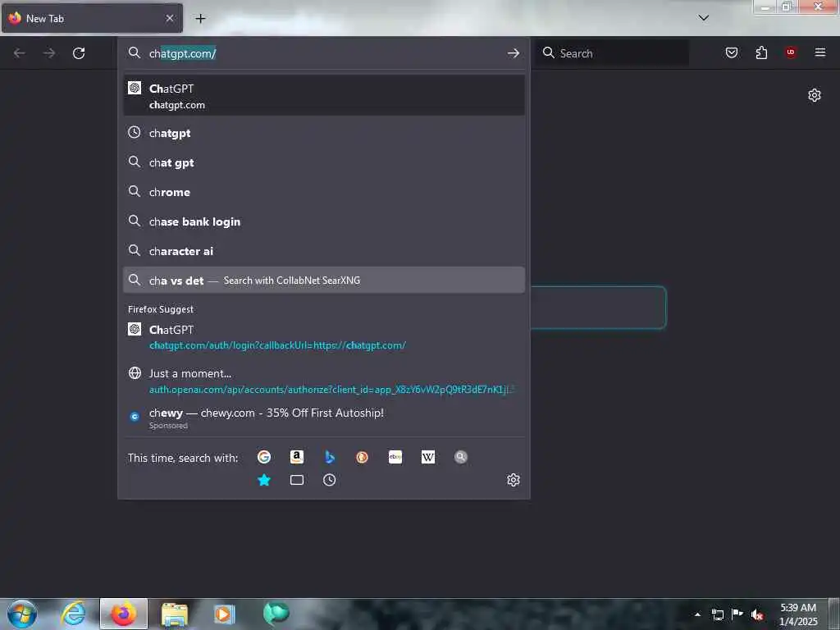Go forward with the forward arrow
This screenshot has width=840, height=630.
49,53
